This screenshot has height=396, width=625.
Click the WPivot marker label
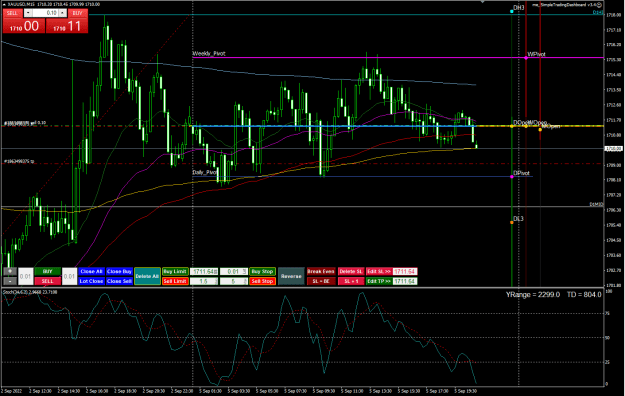[x=537, y=54]
